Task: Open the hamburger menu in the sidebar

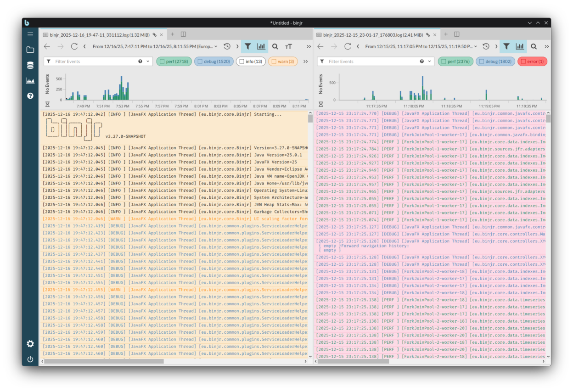Action: pyautogui.click(x=30, y=34)
